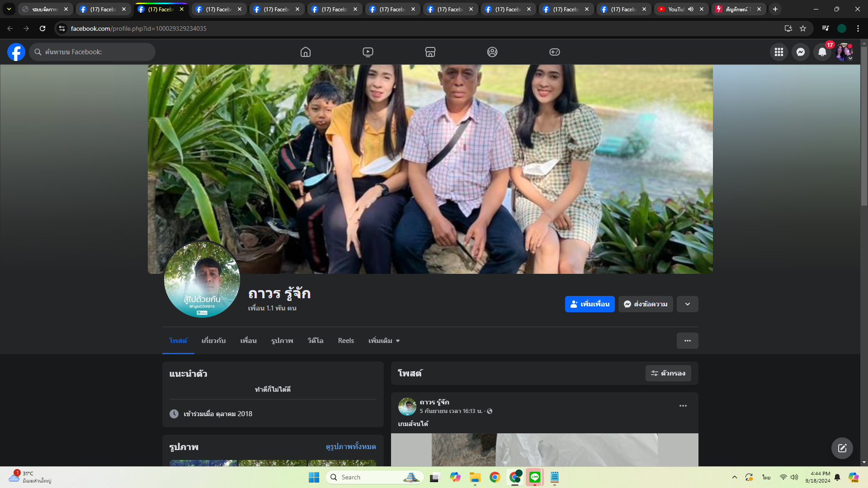Show hidden tray icons chevron
Viewport: 868px width, 488px height.
(735, 477)
